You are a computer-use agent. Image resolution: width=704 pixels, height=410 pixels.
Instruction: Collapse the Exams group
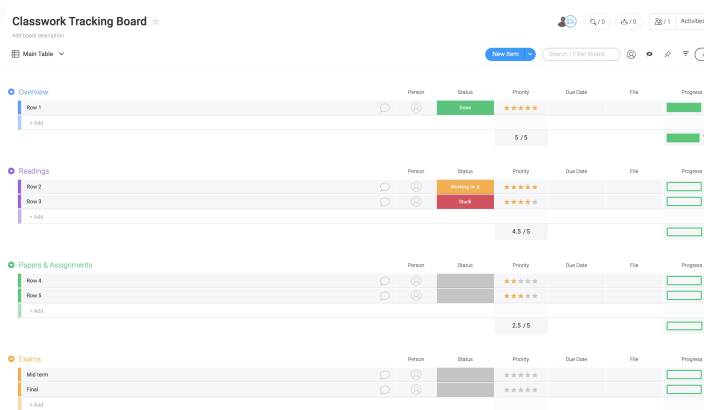pyautogui.click(x=11, y=359)
